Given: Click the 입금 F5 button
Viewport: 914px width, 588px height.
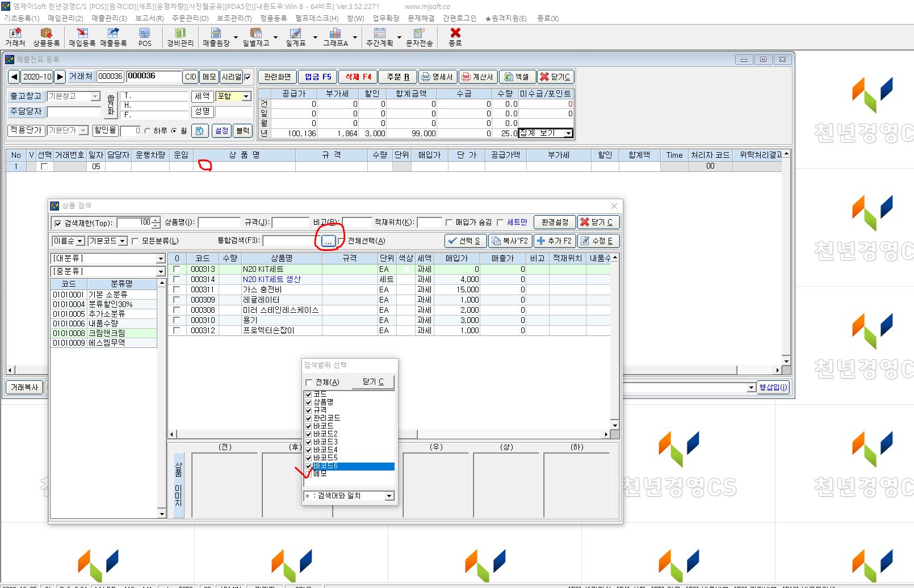Looking at the screenshot, I should coord(318,77).
